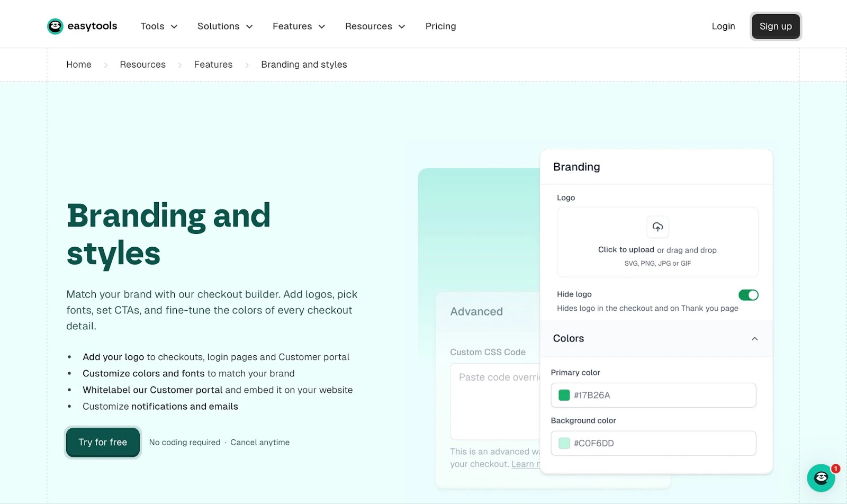Click the cloud upload icon in Logo box
Image resolution: width=847 pixels, height=504 pixels.
coord(657,227)
